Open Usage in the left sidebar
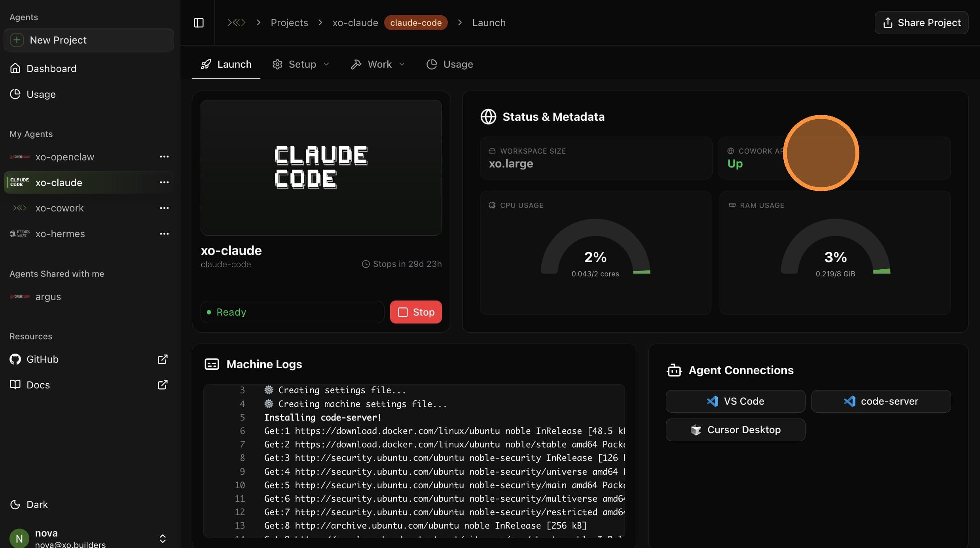Screen dimensions: 980x548 coord(89,94)
